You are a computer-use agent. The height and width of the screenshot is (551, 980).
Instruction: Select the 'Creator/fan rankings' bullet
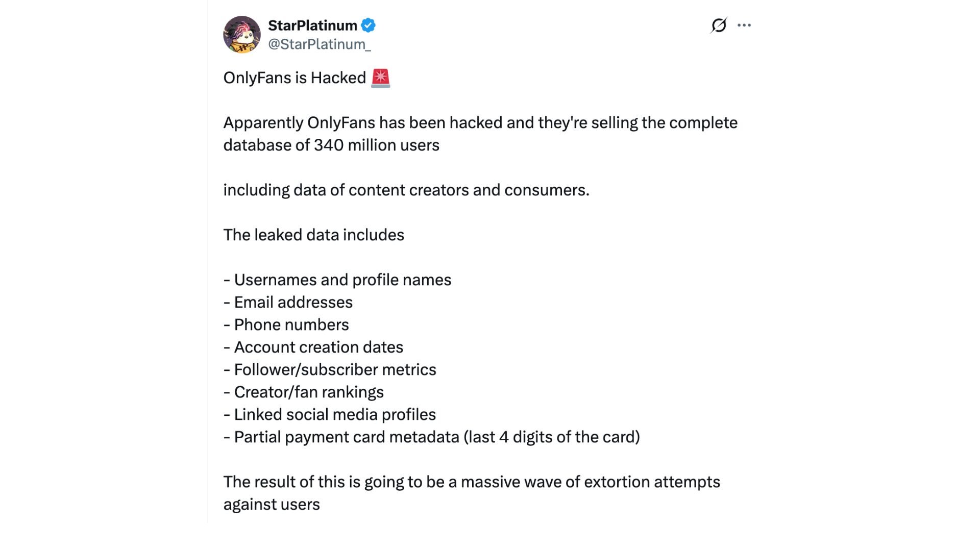[x=304, y=392]
